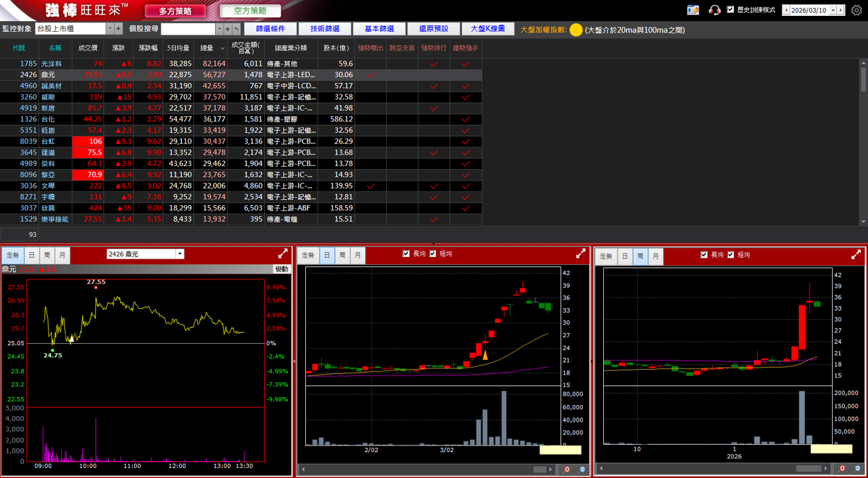The width and height of the screenshot is (868, 478).
Task: Step date back with left arrow
Action: pyautogui.click(x=787, y=10)
